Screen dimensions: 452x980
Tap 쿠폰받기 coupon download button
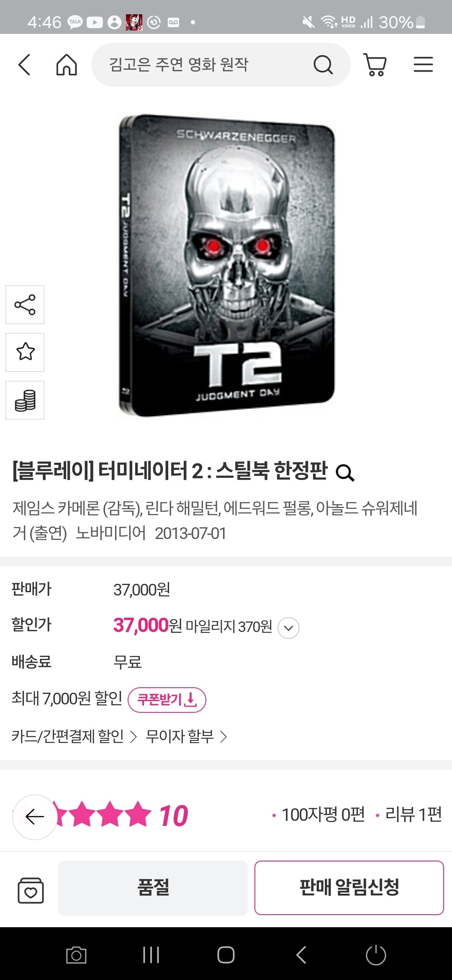tap(167, 700)
